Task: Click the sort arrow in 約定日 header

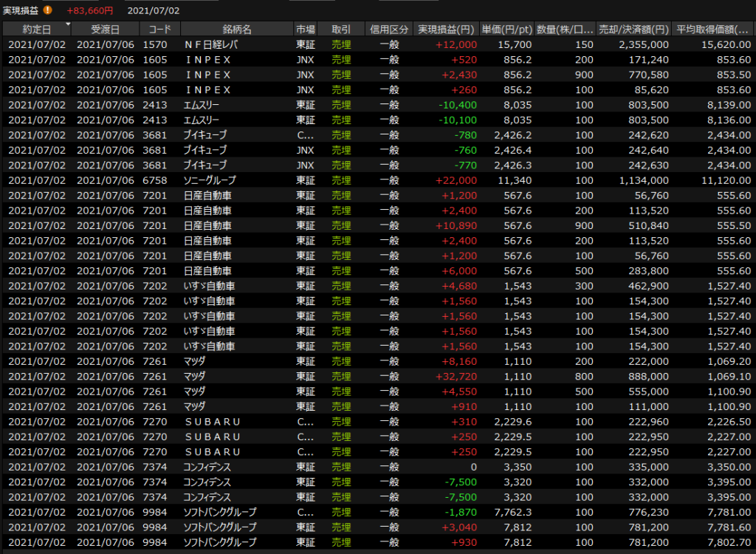Action: [x=68, y=25]
